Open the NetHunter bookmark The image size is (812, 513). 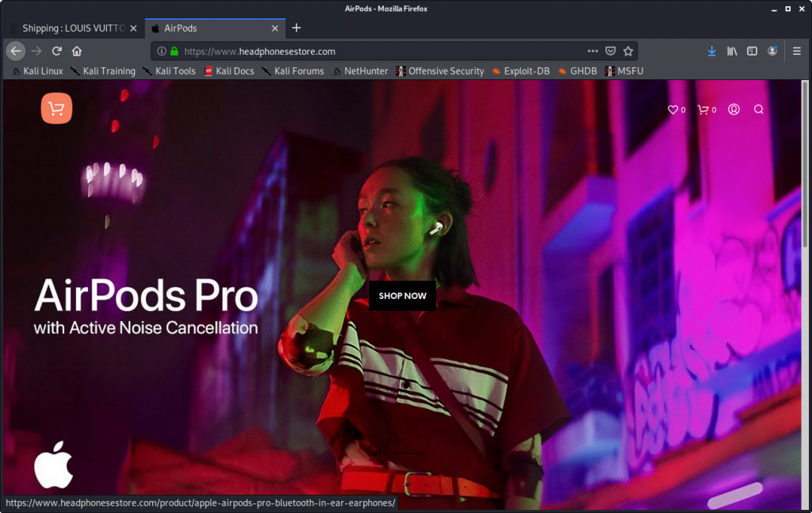[361, 71]
